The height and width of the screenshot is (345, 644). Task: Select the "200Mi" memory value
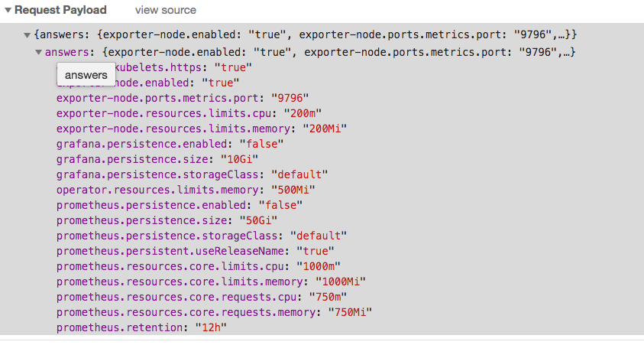325,129
